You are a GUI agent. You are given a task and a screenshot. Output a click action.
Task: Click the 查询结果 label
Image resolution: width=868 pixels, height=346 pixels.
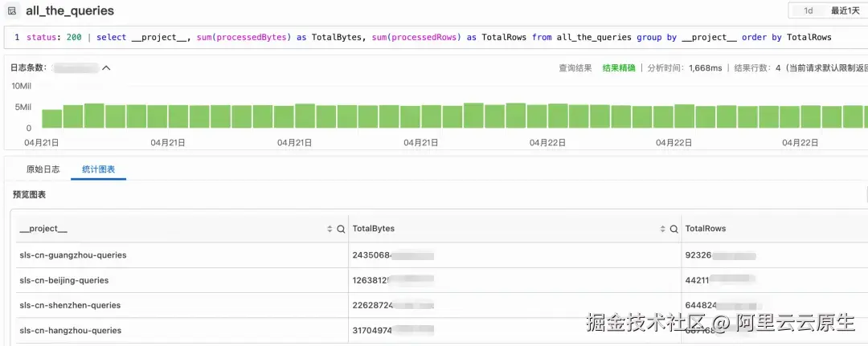tap(575, 68)
